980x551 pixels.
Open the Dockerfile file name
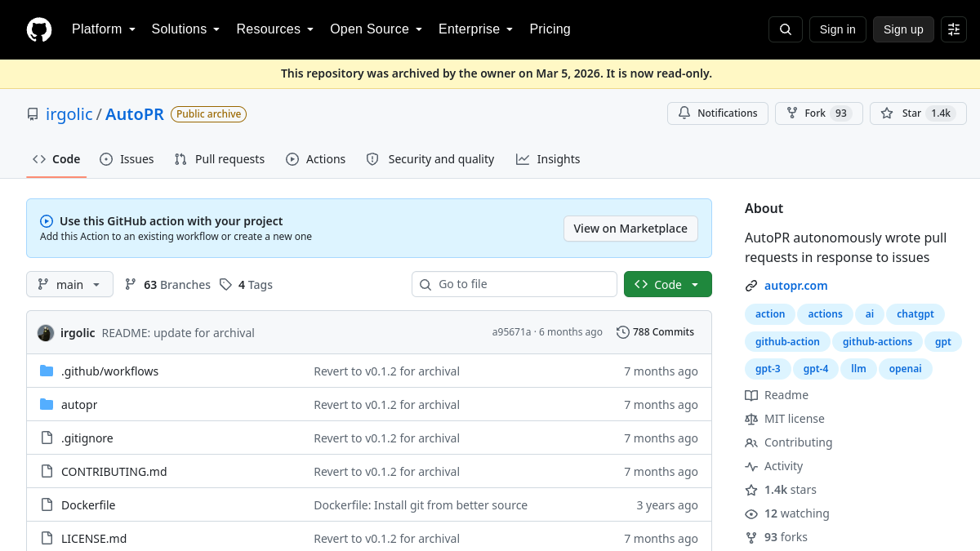tap(88, 505)
